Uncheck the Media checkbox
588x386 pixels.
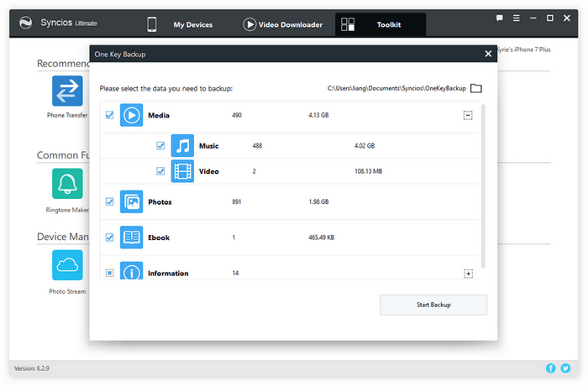[109, 115]
